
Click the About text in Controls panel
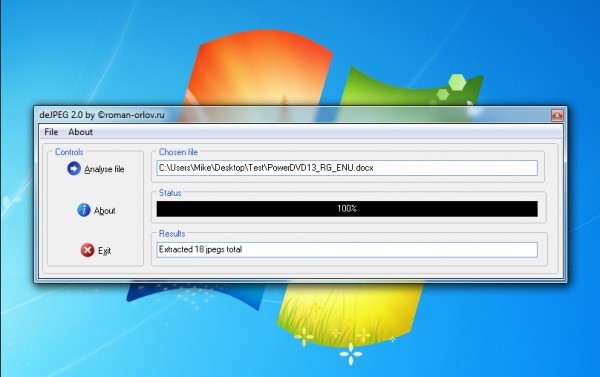[x=104, y=211]
